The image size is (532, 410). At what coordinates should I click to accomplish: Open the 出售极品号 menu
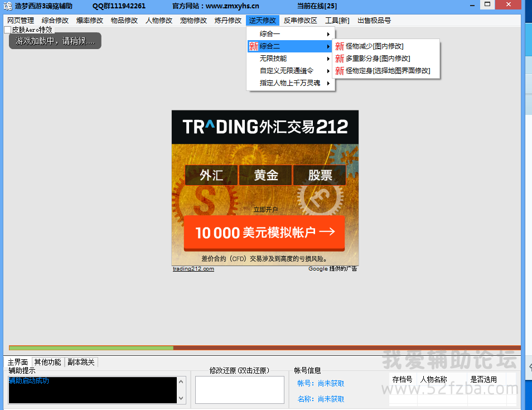tap(374, 21)
